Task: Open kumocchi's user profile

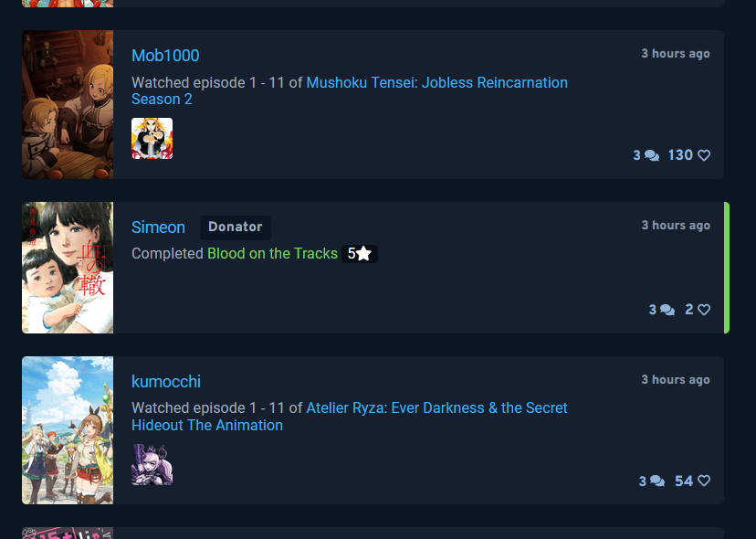Action: [166, 382]
